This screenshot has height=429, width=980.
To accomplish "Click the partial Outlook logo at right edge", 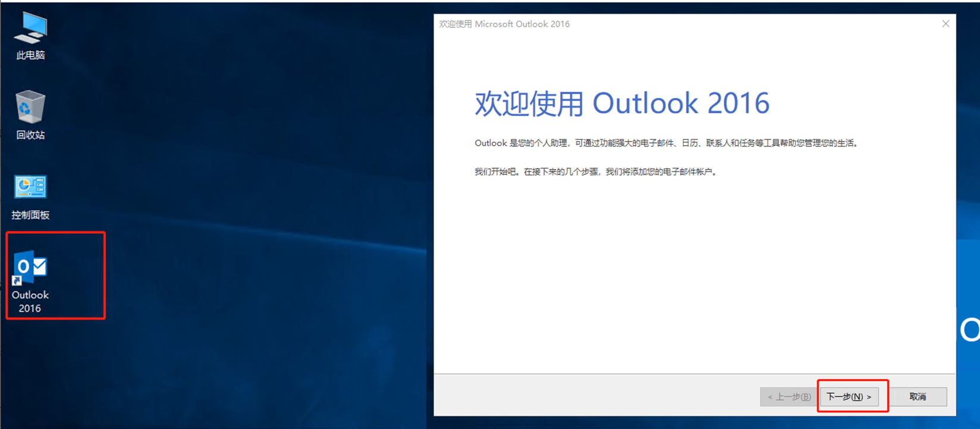I will click(x=969, y=330).
